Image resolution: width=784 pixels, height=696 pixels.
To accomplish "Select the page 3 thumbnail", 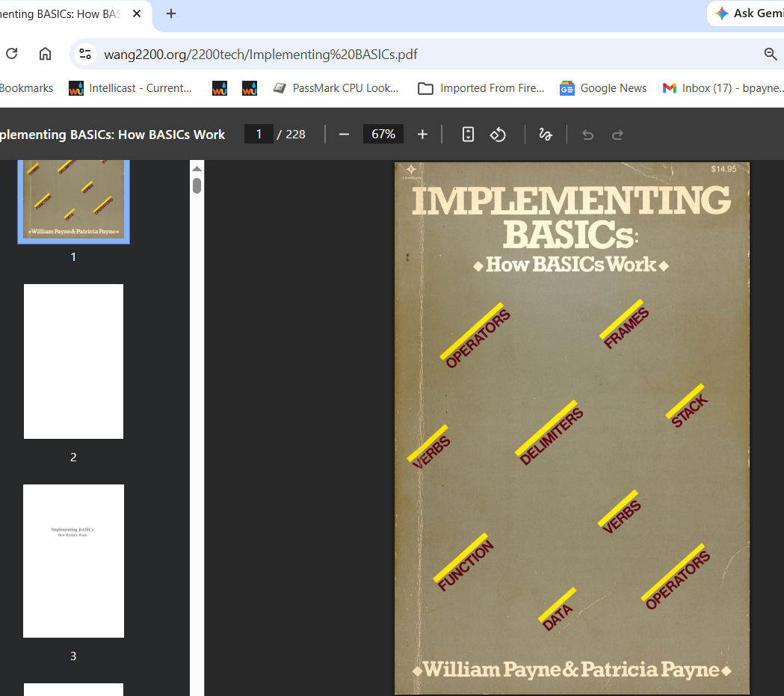I will (x=73, y=561).
